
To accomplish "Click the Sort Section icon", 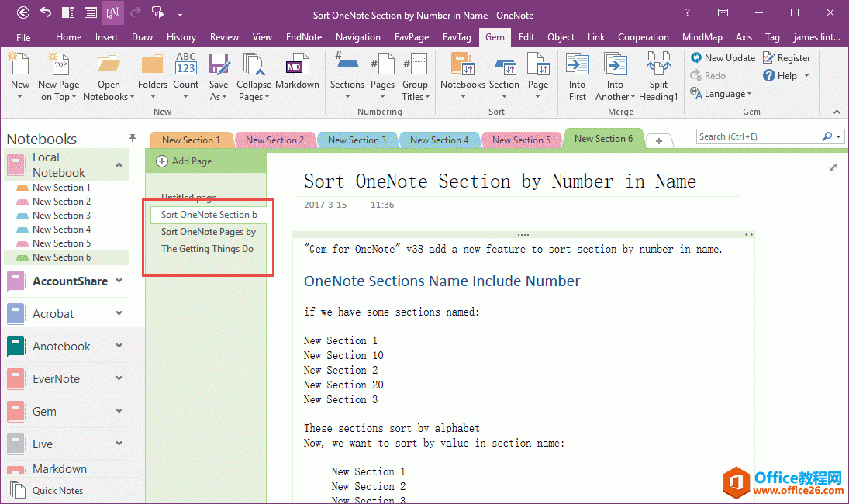I will (x=504, y=65).
